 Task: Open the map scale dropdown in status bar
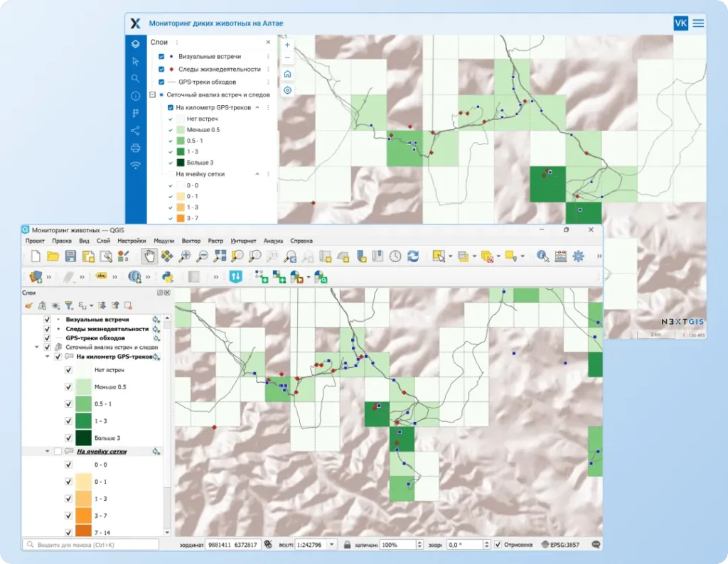(332, 545)
